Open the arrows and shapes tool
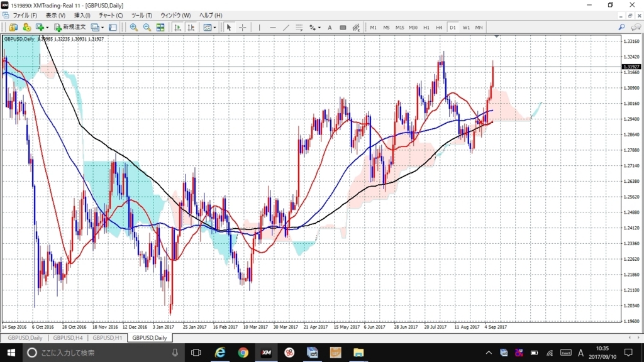The width and height of the screenshot is (644, 362). 313,28
